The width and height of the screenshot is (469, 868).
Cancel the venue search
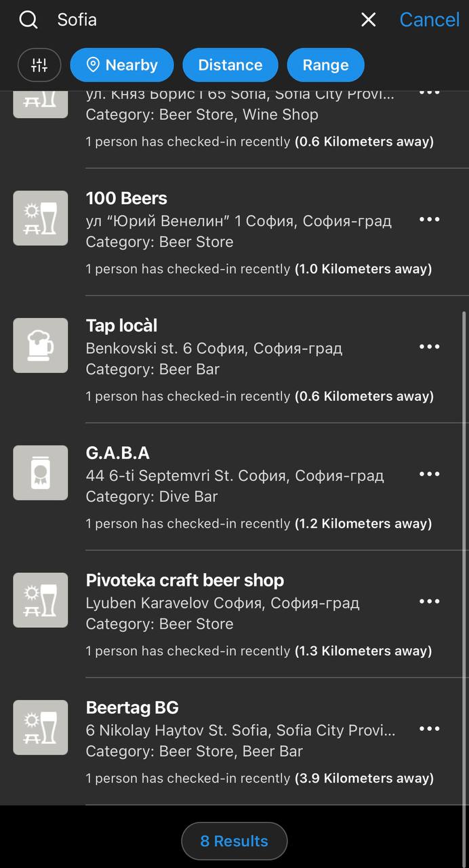(429, 20)
